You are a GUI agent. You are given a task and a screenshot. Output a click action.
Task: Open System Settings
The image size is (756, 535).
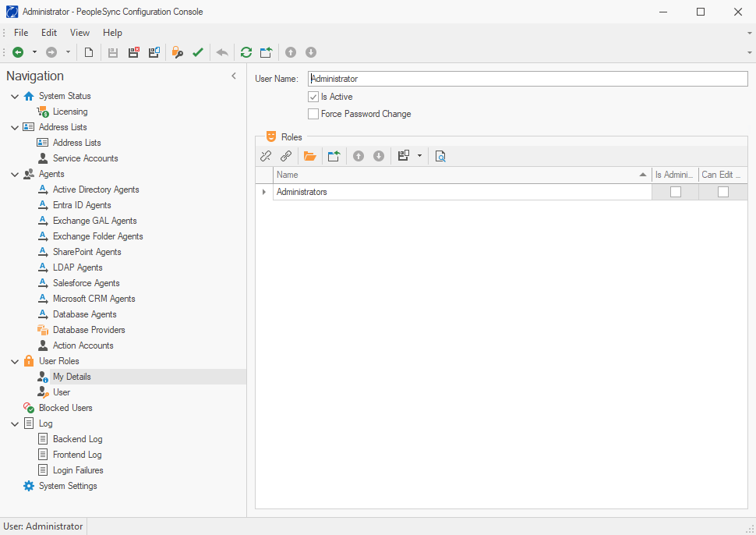coord(68,486)
